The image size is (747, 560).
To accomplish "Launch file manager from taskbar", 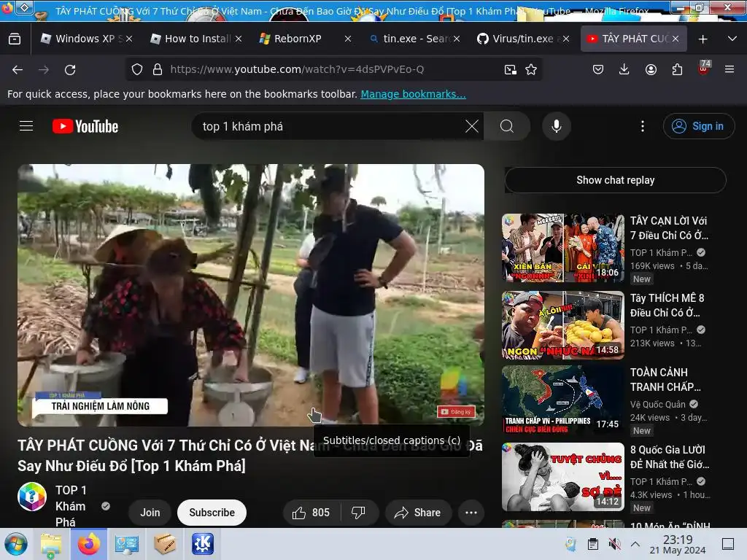I will click(51, 544).
